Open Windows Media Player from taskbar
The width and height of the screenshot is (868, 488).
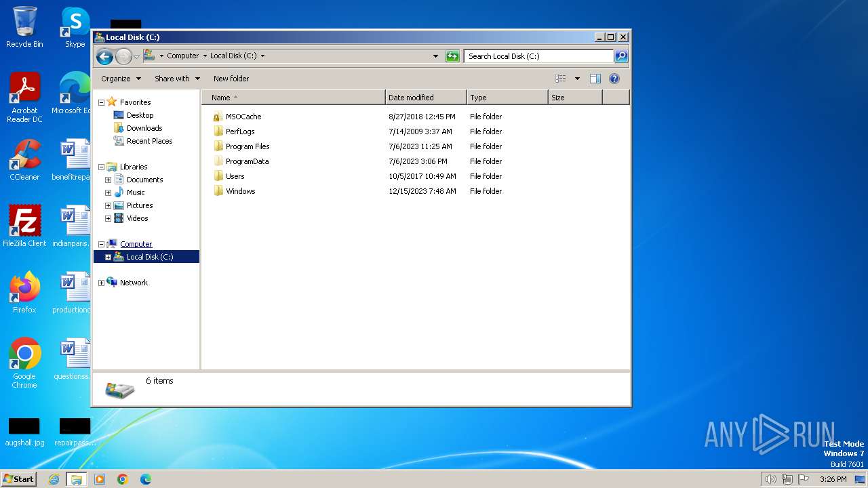coord(100,479)
